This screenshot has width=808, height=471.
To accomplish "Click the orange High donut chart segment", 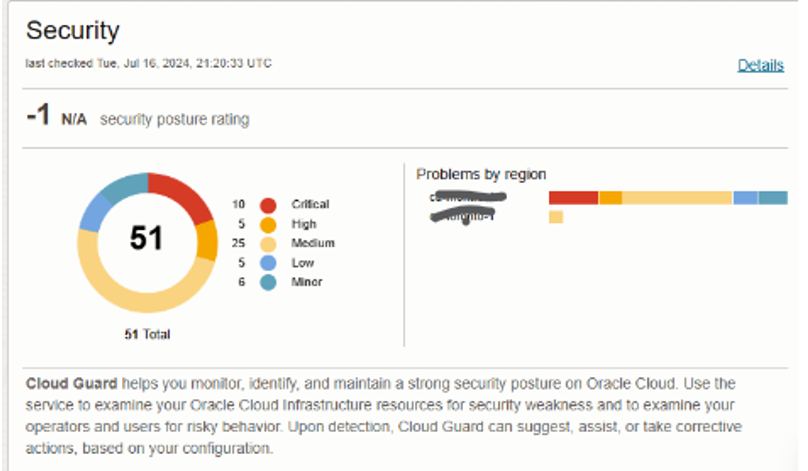I will tap(206, 239).
